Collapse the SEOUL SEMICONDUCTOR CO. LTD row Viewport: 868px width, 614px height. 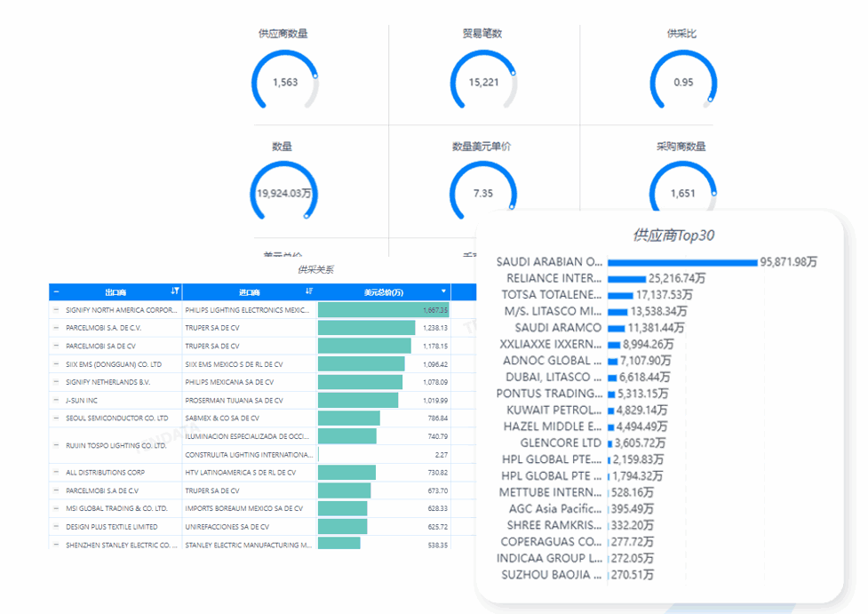(x=57, y=418)
